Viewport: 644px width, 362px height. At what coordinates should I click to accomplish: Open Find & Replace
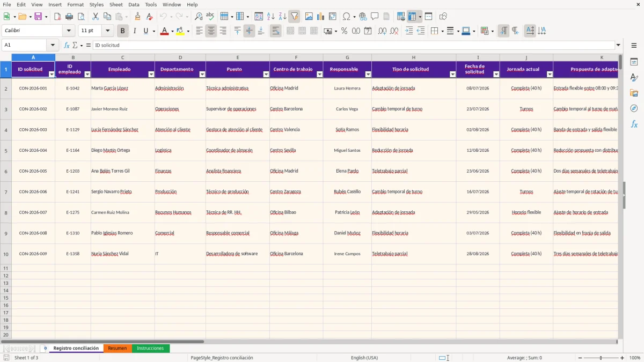coord(199,17)
